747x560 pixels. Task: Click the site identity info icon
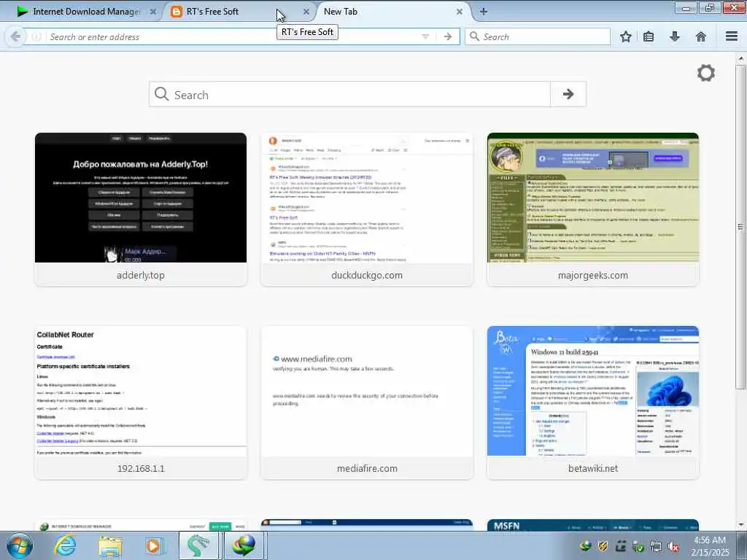[x=36, y=36]
